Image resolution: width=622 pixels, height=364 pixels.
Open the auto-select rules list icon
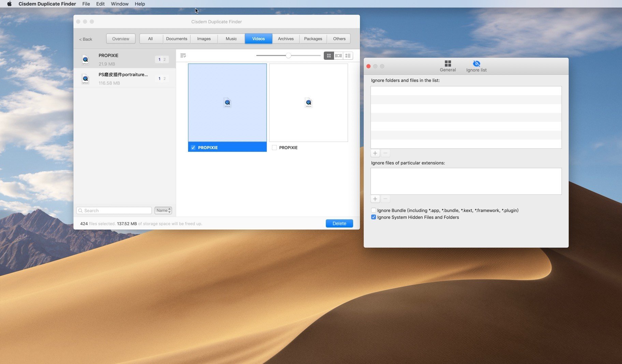pyautogui.click(x=183, y=55)
